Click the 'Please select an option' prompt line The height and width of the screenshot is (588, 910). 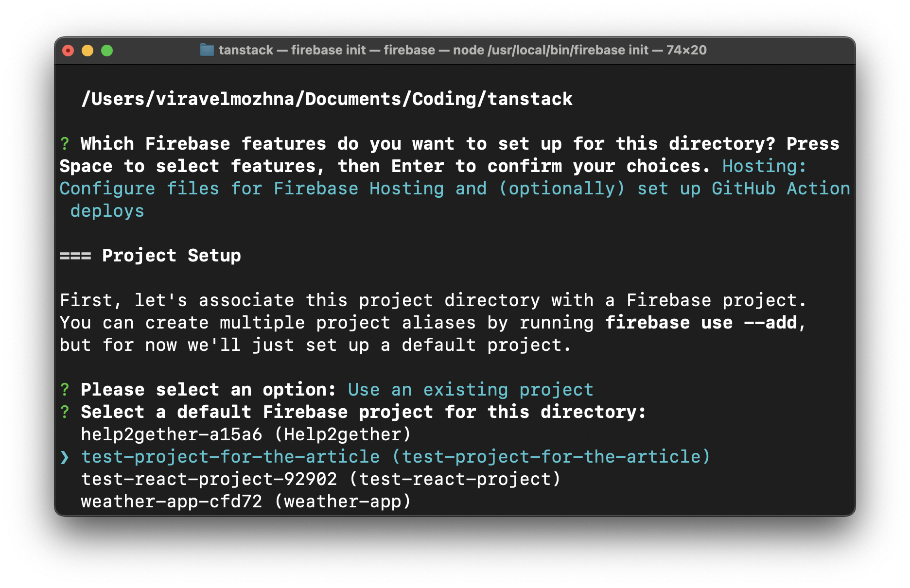208,389
